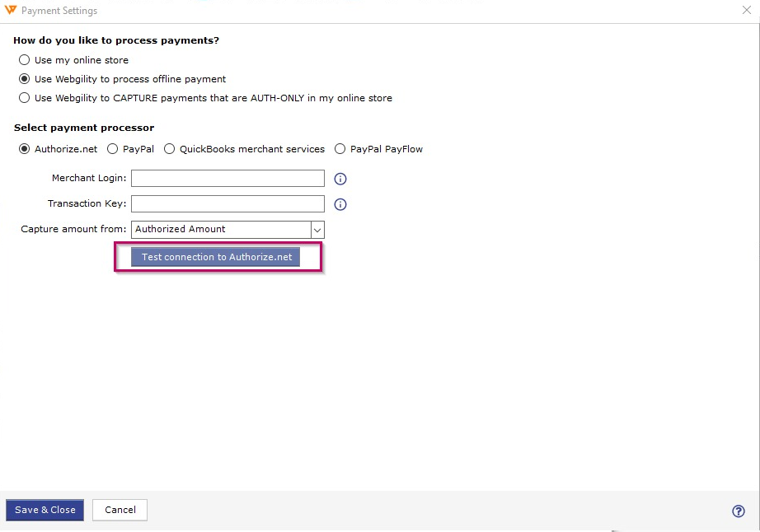Open info tooltip beside Transaction Key
Image resolution: width=760 pixels, height=532 pixels.
[x=340, y=204]
